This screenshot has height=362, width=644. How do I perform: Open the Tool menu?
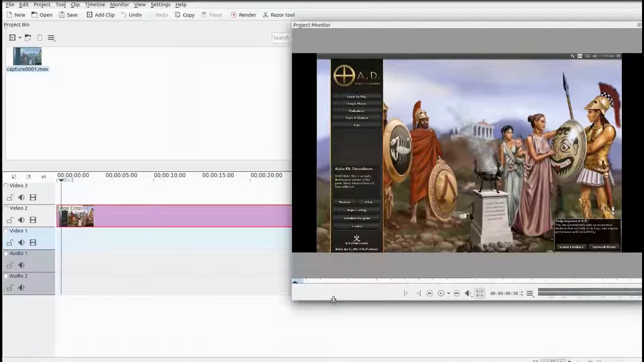[60, 5]
